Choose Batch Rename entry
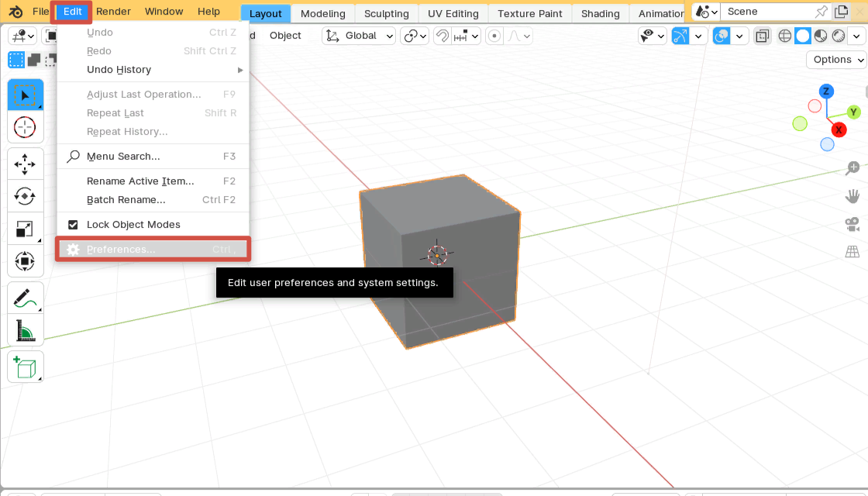Image resolution: width=868 pixels, height=496 pixels. pos(153,200)
